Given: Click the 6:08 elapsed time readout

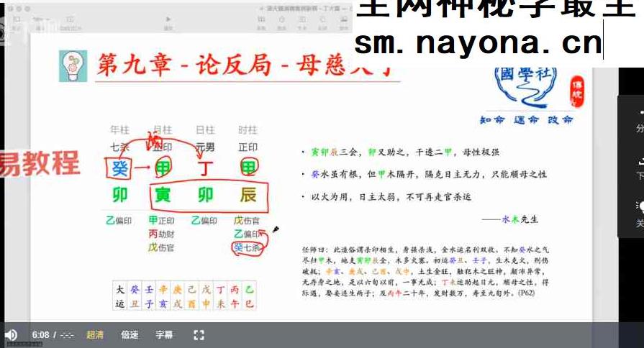Looking at the screenshot, I should (x=41, y=335).
